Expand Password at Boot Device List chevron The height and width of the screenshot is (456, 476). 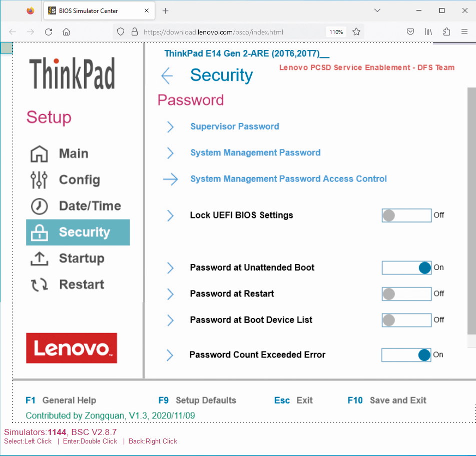[x=170, y=320]
